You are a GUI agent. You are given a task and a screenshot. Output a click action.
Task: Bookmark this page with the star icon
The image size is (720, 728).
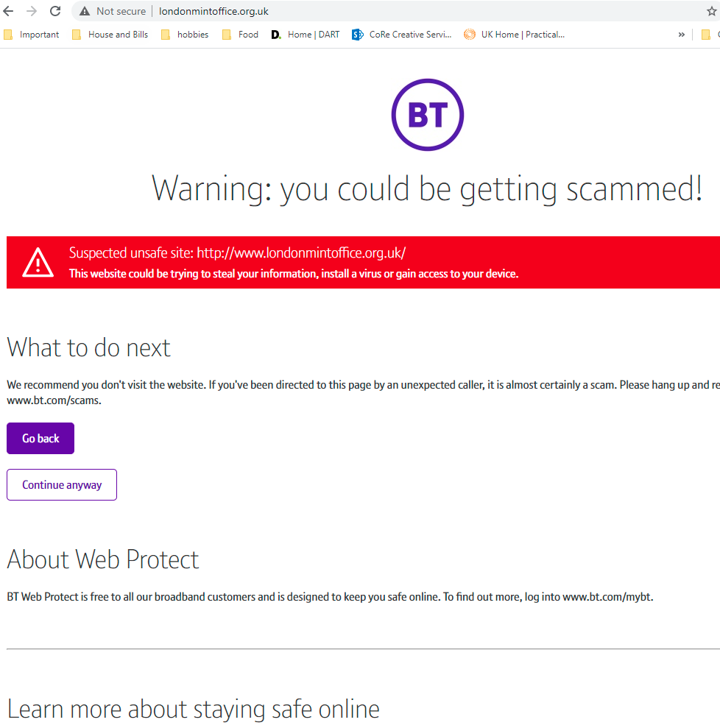tap(711, 11)
